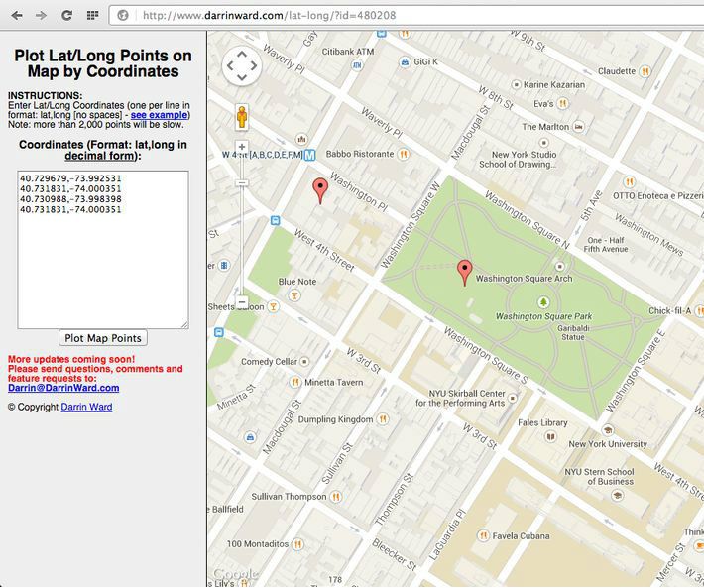Click New York University graduation cap icon
The width and height of the screenshot is (704, 588).
608,430
